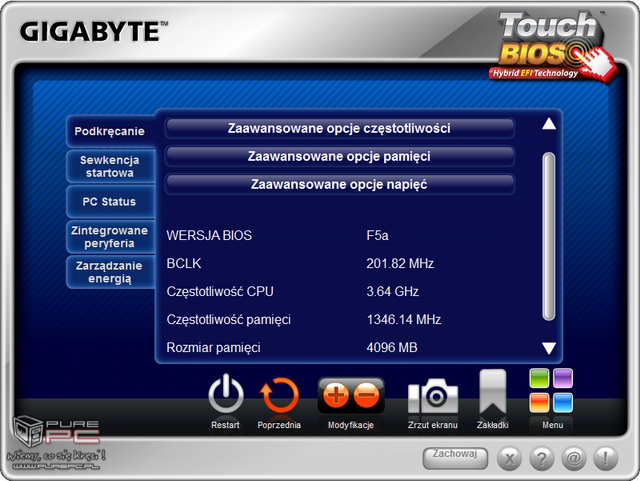
Task: Click the orange Menu square
Action: [539, 403]
